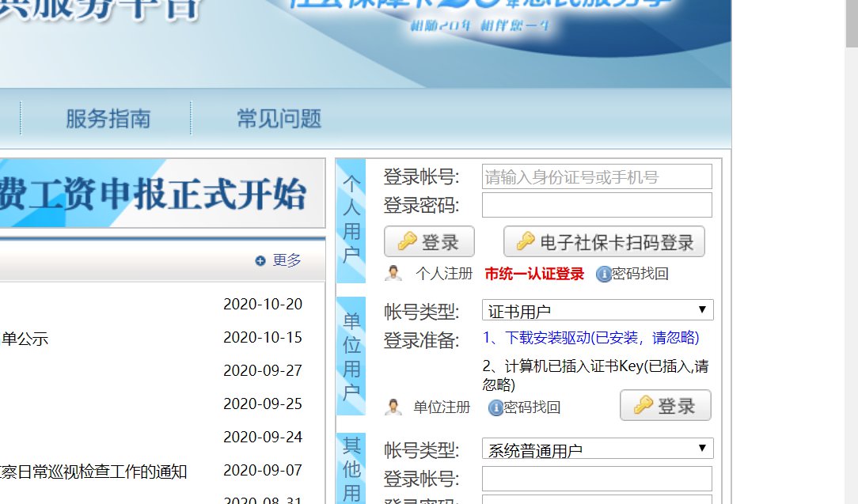
Task: Click the plus icon beside 更多
Action: coord(260,261)
